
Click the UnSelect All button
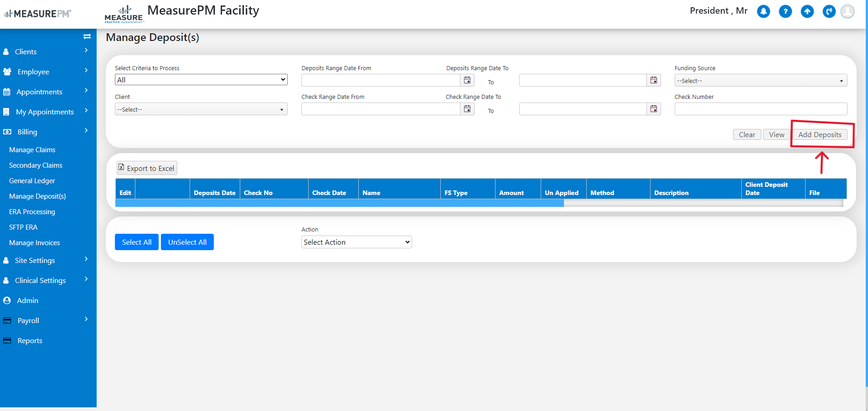(x=187, y=242)
